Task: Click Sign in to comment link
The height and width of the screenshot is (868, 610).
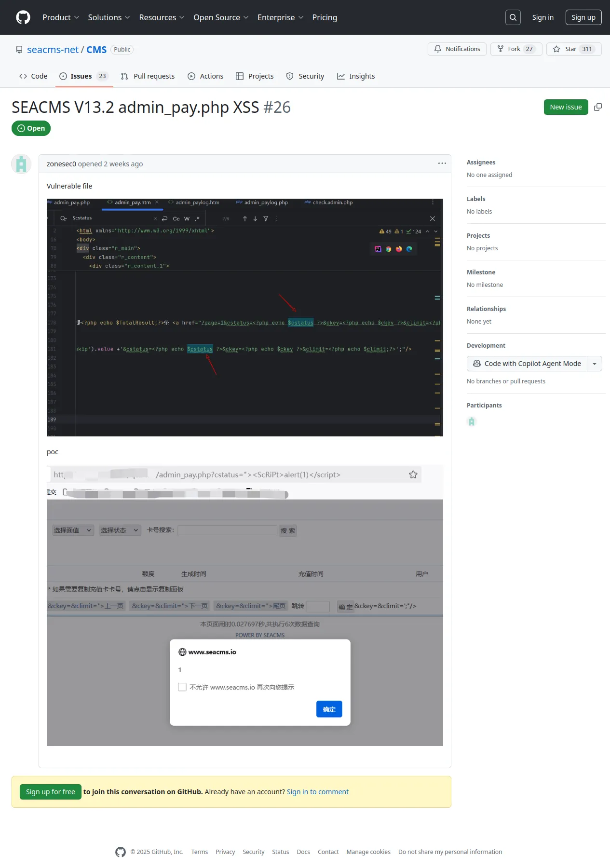Action: (x=318, y=792)
